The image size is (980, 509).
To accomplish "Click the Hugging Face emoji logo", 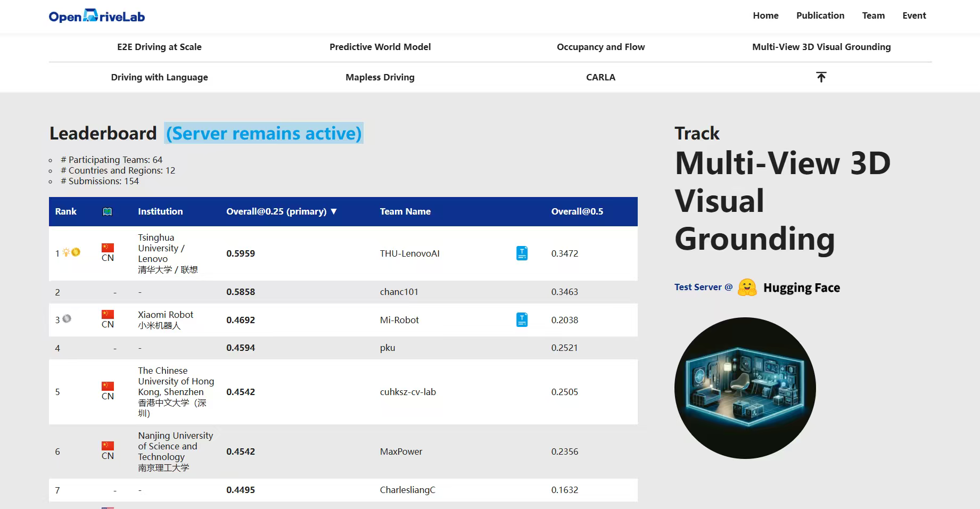I will (747, 288).
